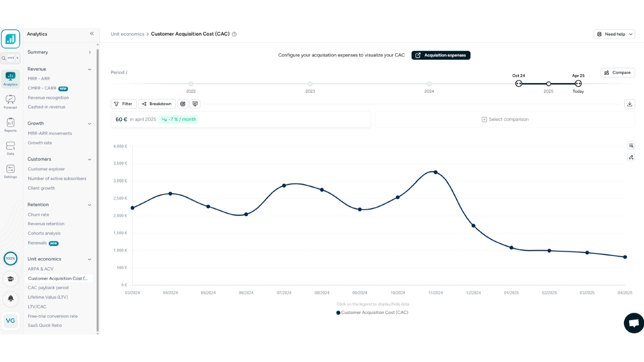644x362 pixels.
Task: Select Lifetime Value (LTV) menu item
Action: 48,297
